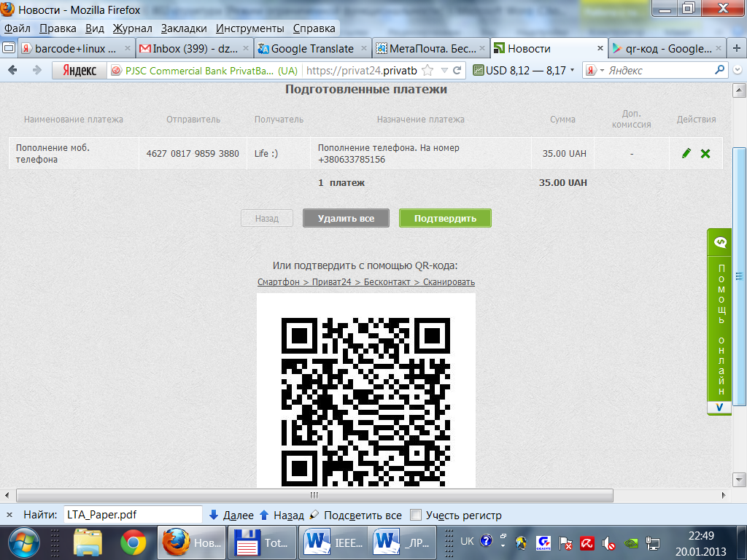Switch the UK keyboard language indicator

[467, 541]
